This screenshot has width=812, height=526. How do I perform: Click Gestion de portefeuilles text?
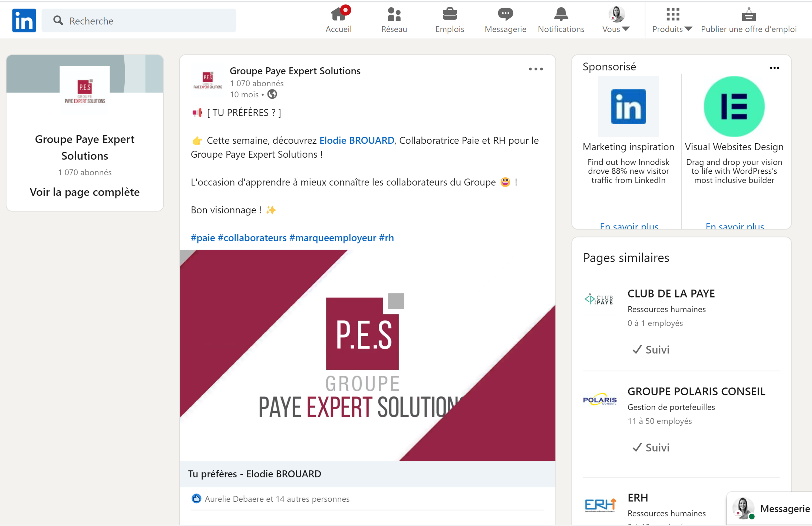[671, 407]
